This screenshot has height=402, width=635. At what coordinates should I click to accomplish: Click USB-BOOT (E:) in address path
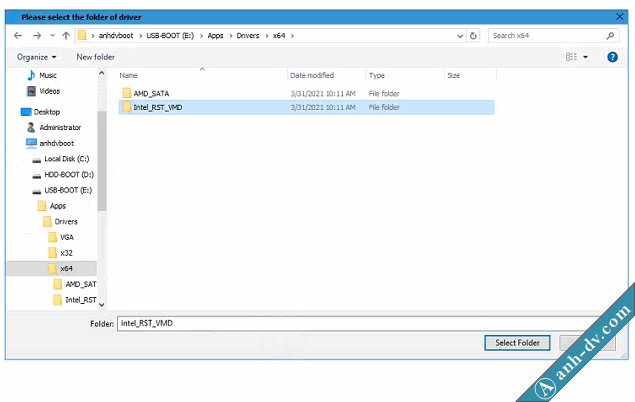(170, 36)
